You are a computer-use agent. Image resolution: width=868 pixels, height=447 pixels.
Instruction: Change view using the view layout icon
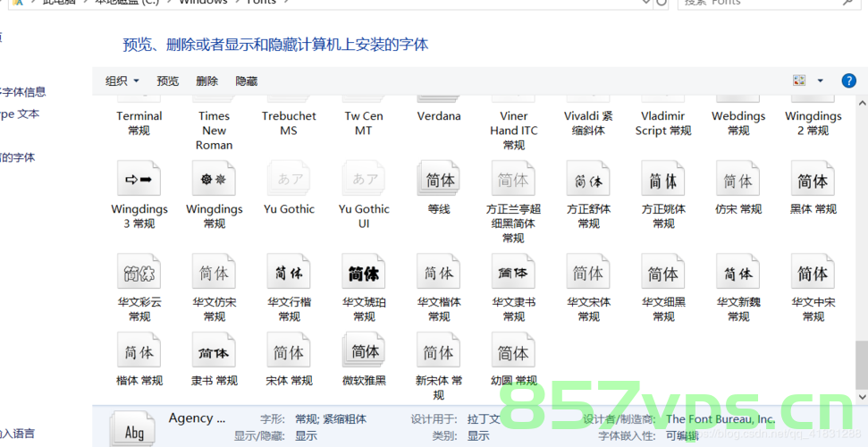[799, 80]
